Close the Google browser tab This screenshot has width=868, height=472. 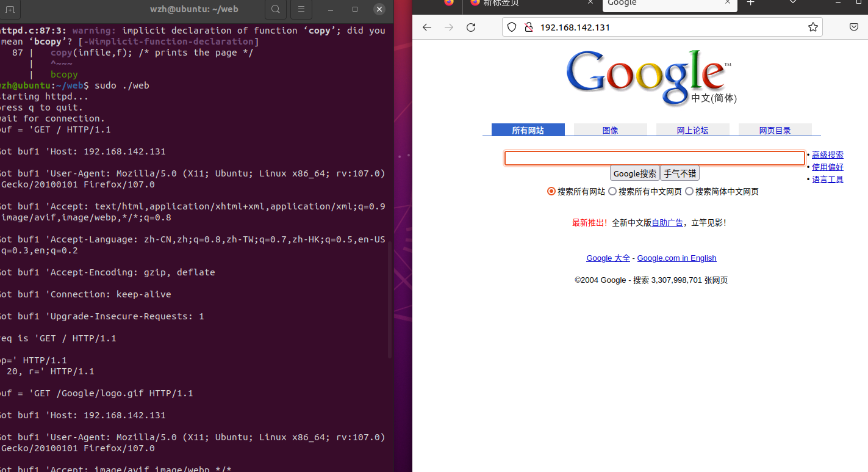click(727, 2)
